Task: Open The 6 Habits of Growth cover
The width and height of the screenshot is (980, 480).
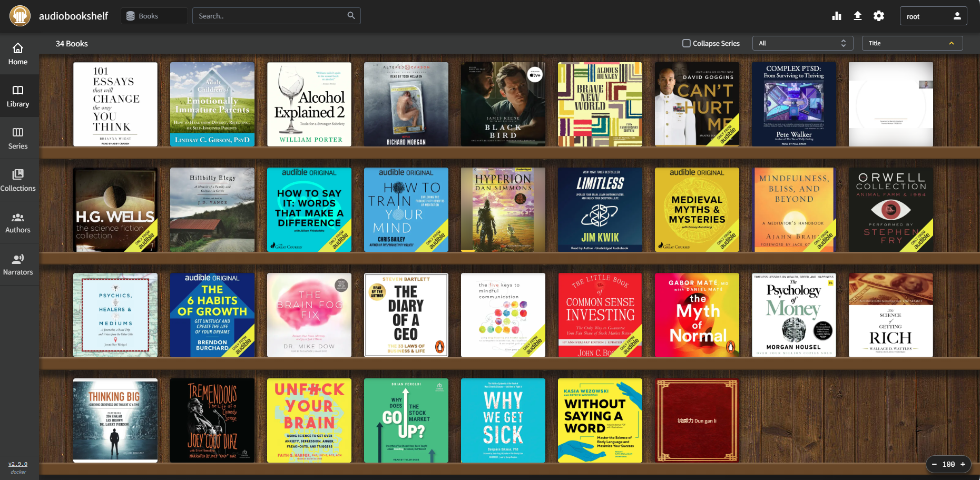Action: (212, 315)
